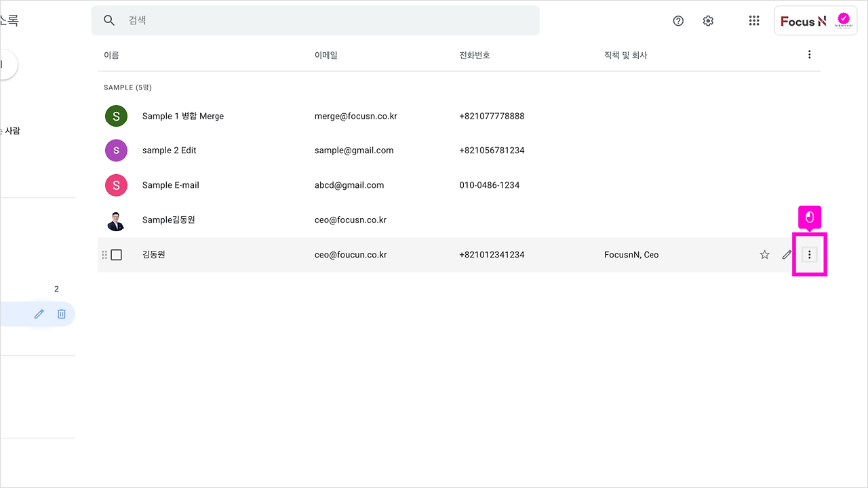
Task: Click the search magnifier icon
Action: coord(108,20)
